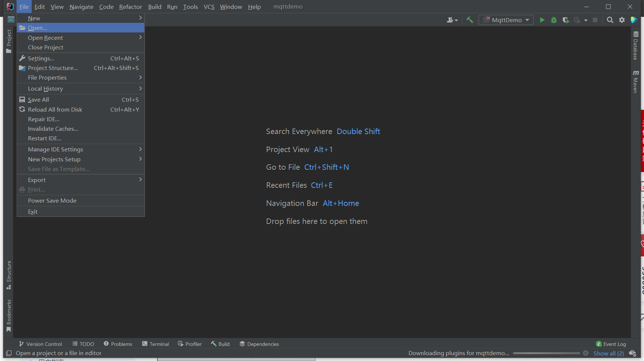Open the Navigate menu
This screenshot has width=644, height=361.
pyautogui.click(x=81, y=7)
